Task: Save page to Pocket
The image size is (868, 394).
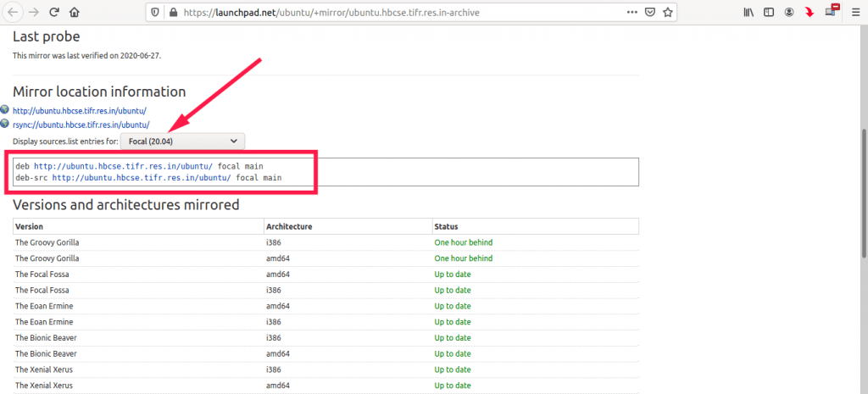Action: tap(649, 13)
